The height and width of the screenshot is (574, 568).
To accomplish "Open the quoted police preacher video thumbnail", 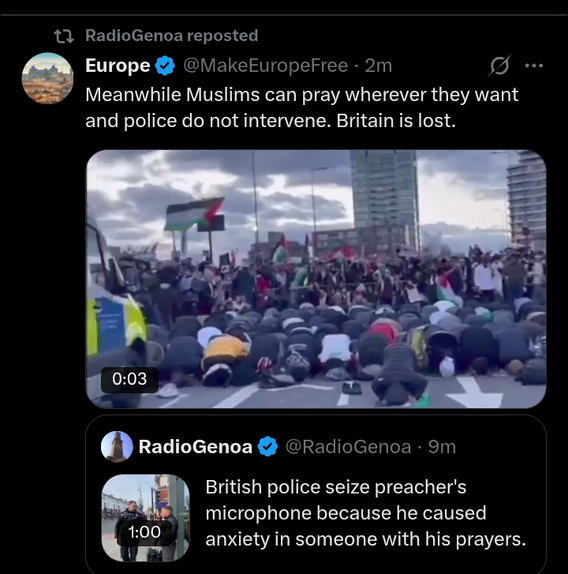I will 146,518.
